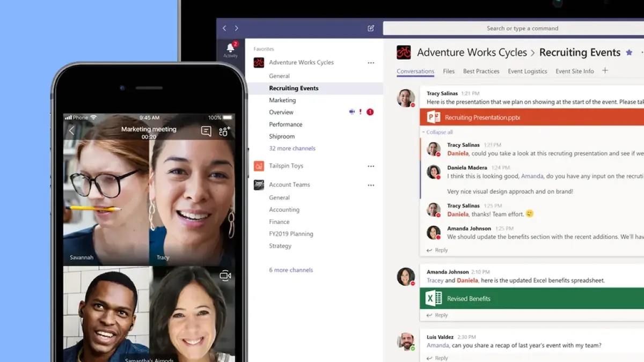Click the Adventure Works Cycles logo in header

point(404,52)
